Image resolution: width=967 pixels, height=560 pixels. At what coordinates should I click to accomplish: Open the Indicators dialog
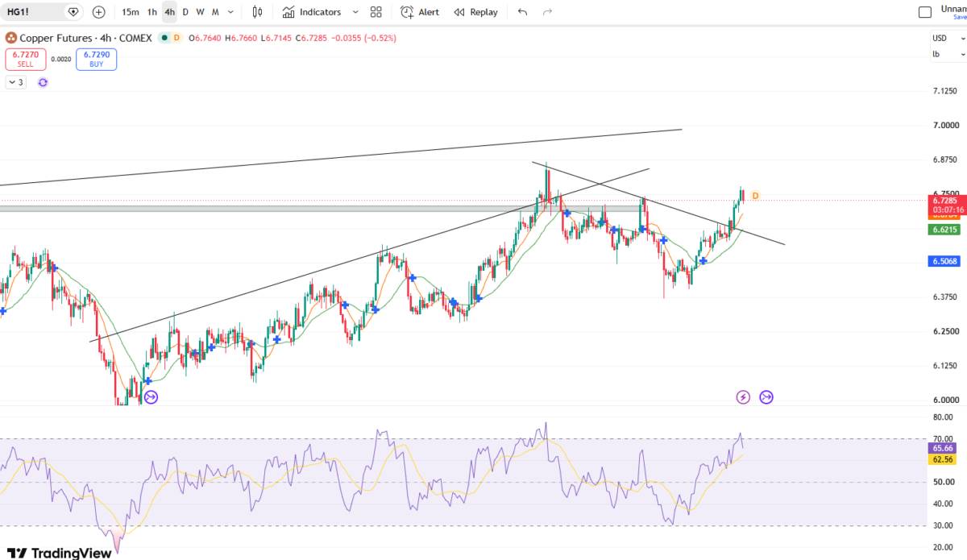coord(312,12)
